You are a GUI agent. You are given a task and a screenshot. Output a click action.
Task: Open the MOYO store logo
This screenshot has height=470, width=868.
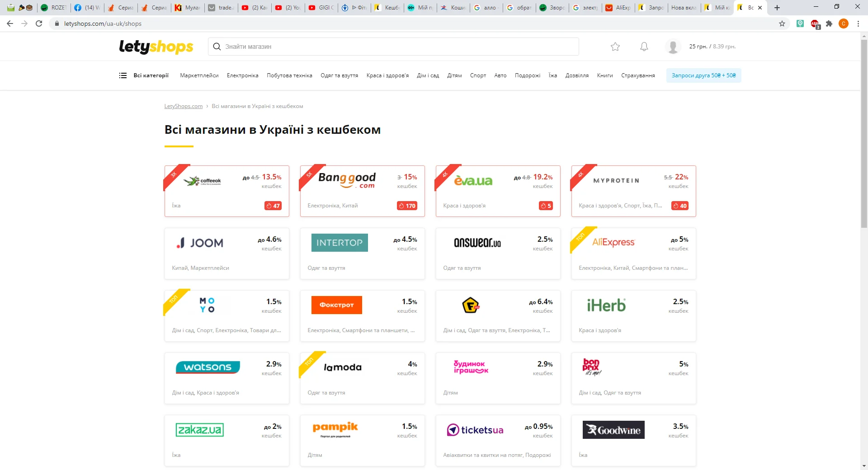pos(207,305)
